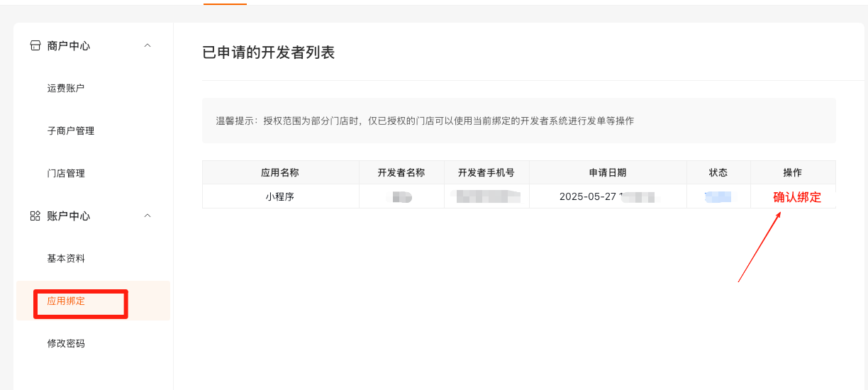Click the 确认绑定 action link
This screenshot has height=390, width=868.
click(797, 197)
